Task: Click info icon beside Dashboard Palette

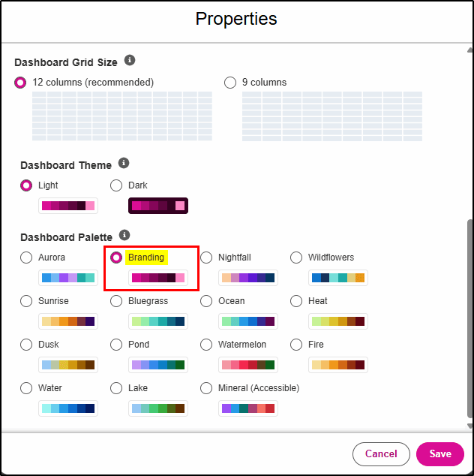Action: point(124,235)
